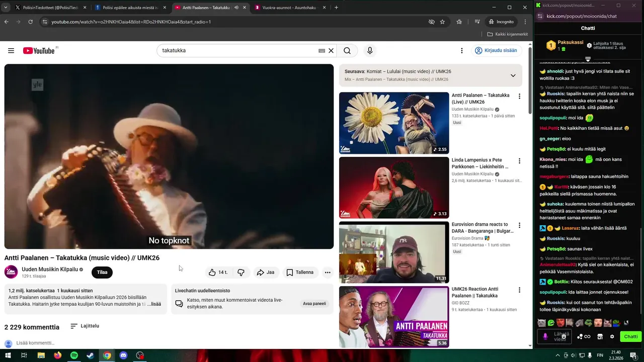
Task: Open Chrome three-dot menu
Action: pyautogui.click(x=525, y=22)
